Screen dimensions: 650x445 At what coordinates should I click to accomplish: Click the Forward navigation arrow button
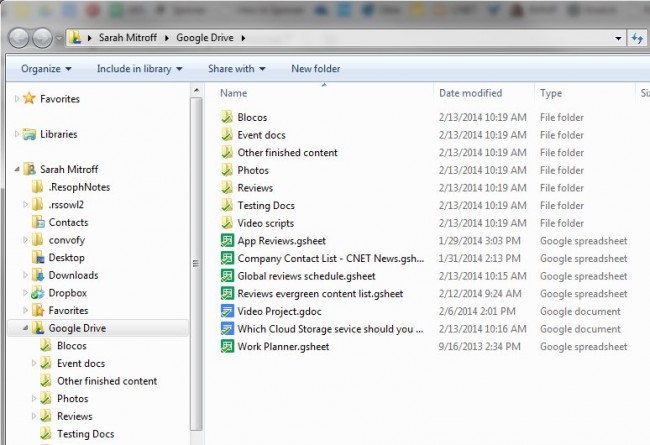[x=42, y=38]
